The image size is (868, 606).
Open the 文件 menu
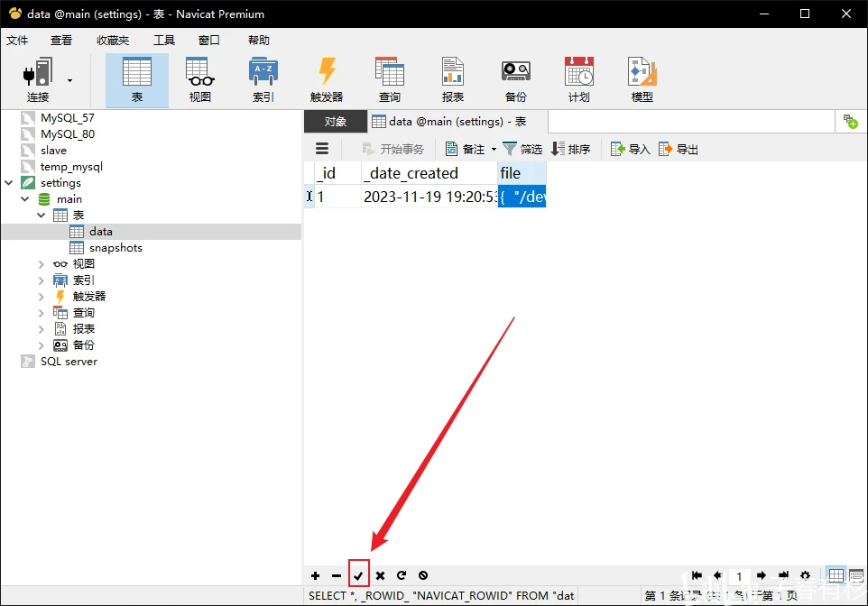point(17,41)
